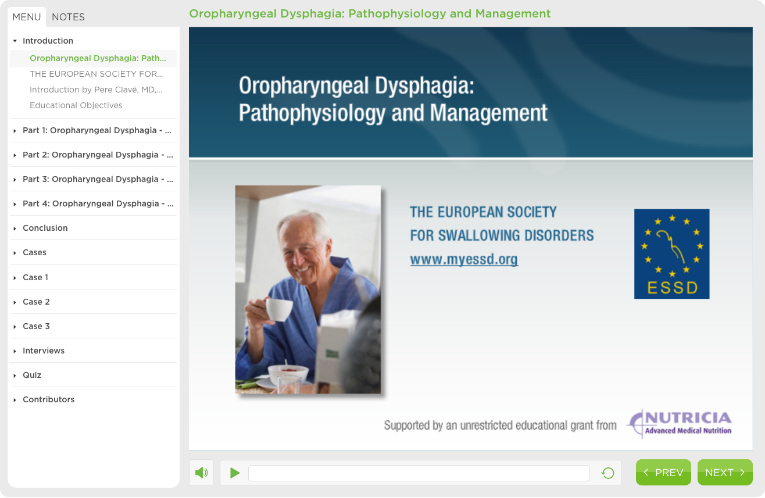Open www.myessd.org link on slide
This screenshot has width=765, height=498.
tap(463, 259)
